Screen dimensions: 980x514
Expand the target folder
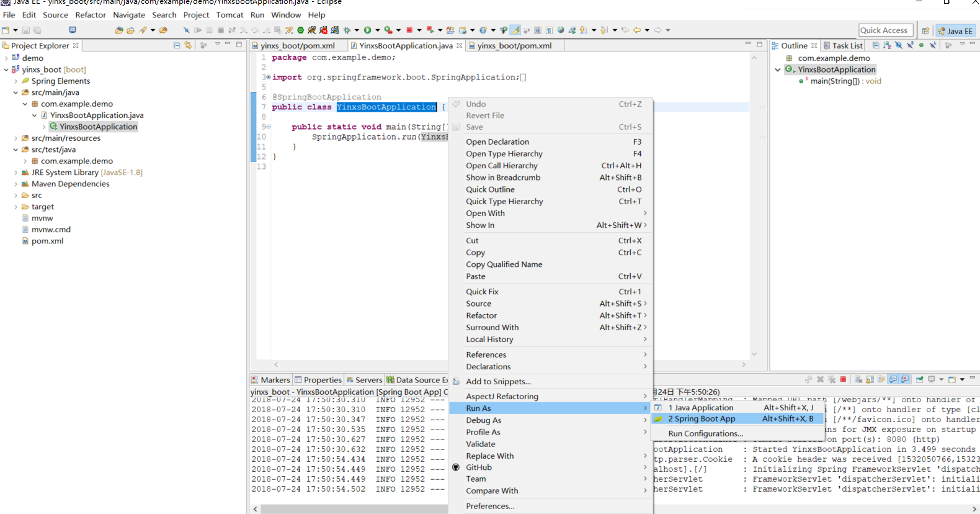tap(16, 207)
